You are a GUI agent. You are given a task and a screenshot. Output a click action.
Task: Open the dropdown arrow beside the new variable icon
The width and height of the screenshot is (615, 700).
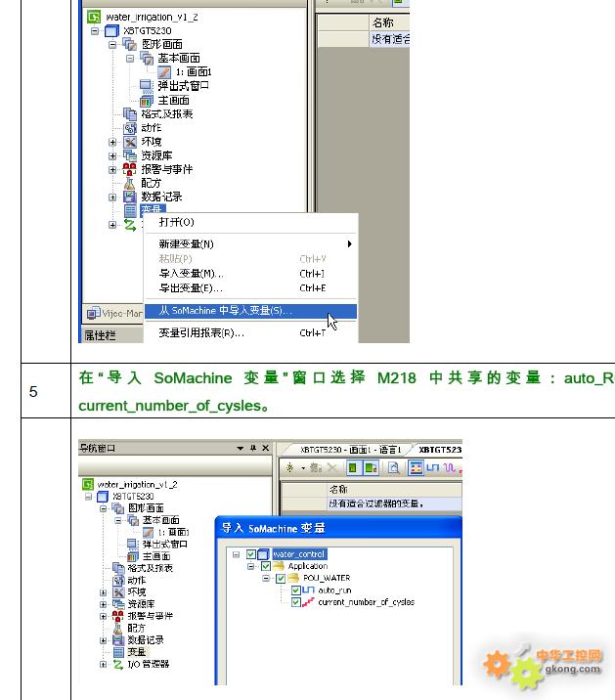point(303,468)
